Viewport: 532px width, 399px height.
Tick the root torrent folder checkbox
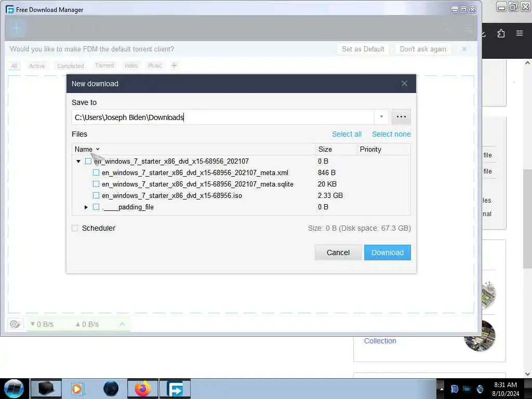click(x=88, y=161)
